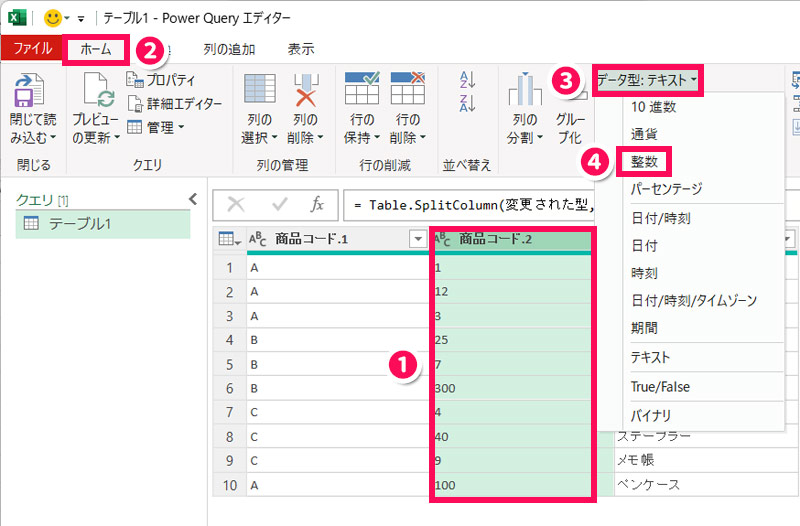Cancel formula with X button
This screenshot has width=800, height=526.
click(x=236, y=205)
